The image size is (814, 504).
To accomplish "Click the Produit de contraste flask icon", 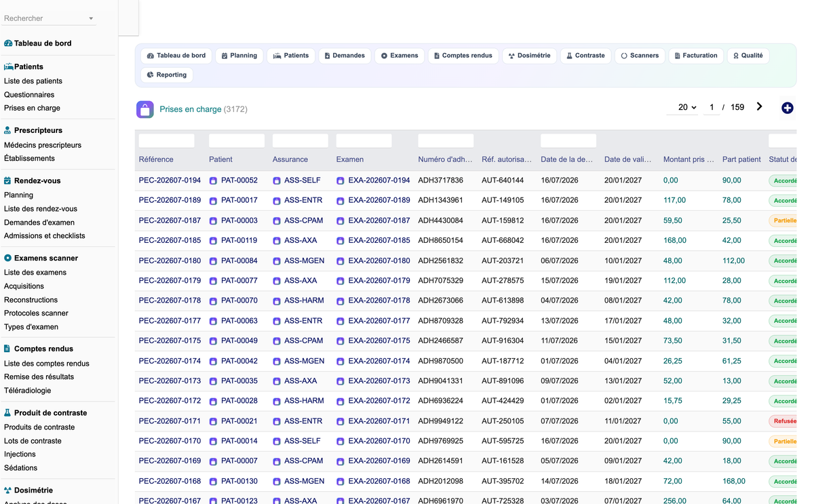I will [8, 413].
